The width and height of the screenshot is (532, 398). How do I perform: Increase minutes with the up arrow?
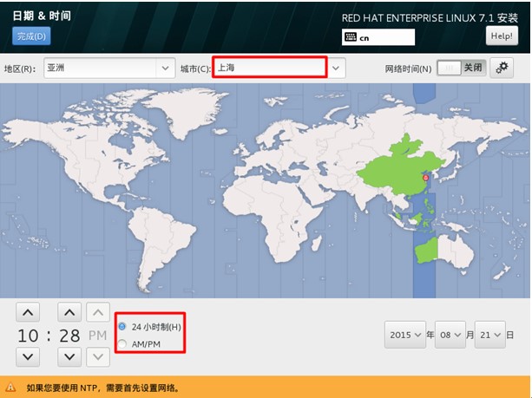pyautogui.click(x=70, y=312)
